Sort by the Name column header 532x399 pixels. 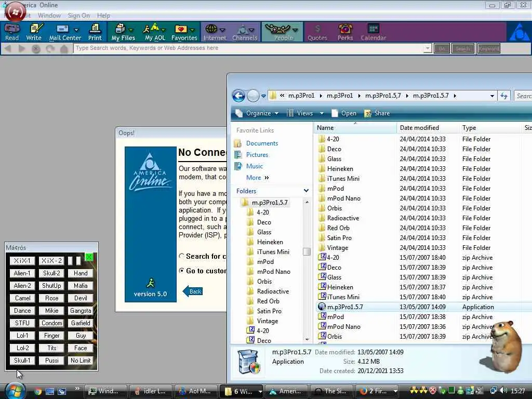coord(355,128)
